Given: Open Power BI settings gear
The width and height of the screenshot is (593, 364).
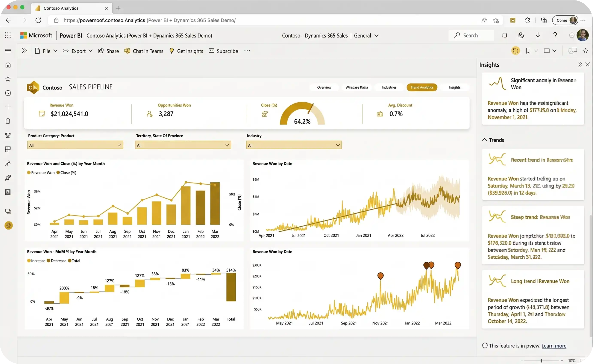Looking at the screenshot, I should [x=521, y=35].
